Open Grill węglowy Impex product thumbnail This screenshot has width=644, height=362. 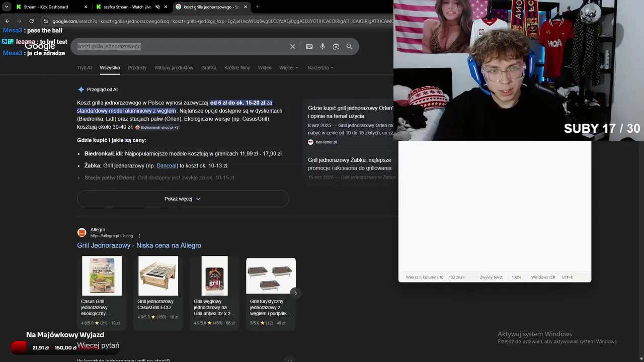[215, 276]
